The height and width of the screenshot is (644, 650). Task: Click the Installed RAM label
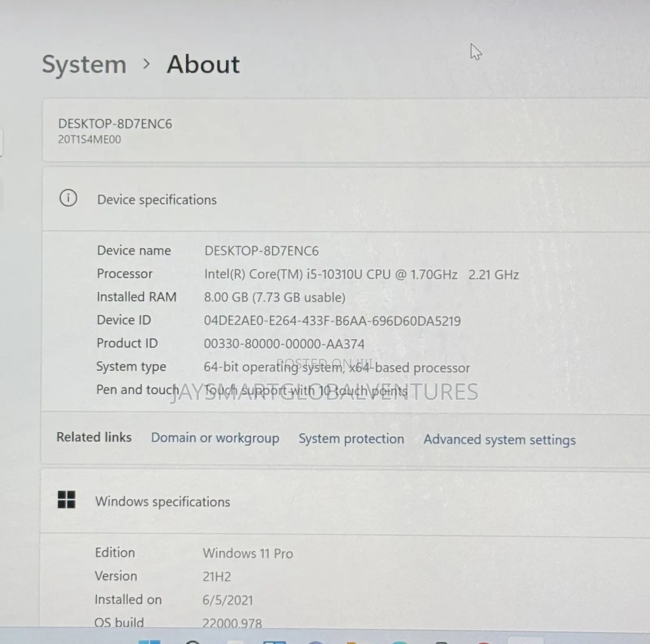pyautogui.click(x=136, y=297)
